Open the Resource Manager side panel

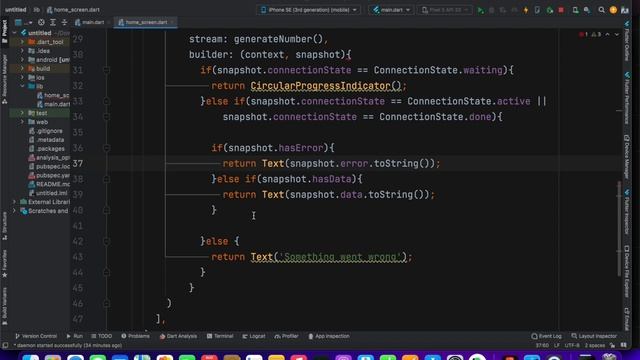coord(4,78)
